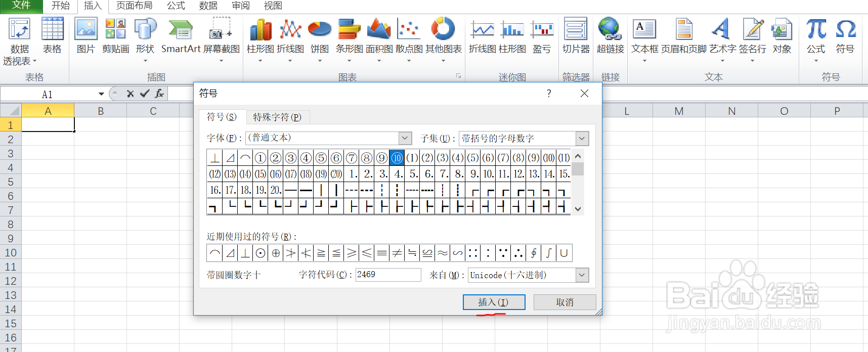Click the 插入(I) insert button
Image resolution: width=868 pixels, height=352 pixels.
(x=494, y=302)
